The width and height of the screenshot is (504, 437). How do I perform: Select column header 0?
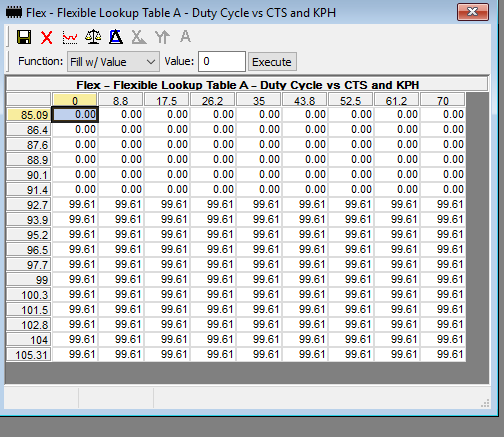click(75, 100)
